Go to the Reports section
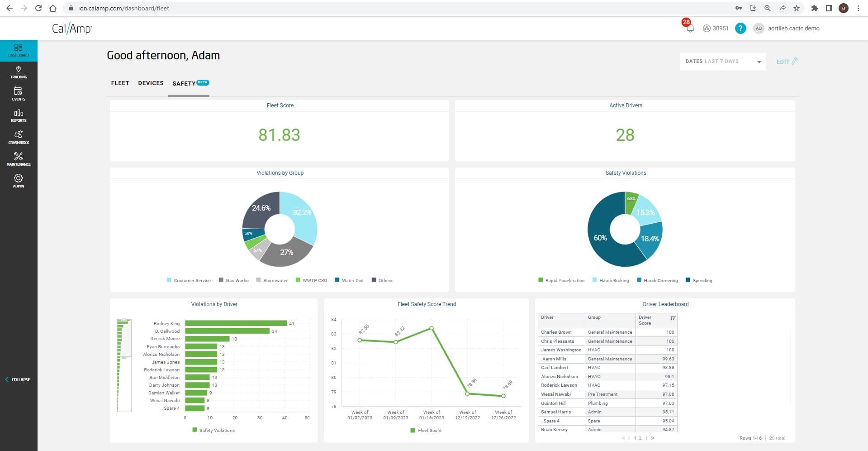868x451 pixels. pyautogui.click(x=19, y=115)
